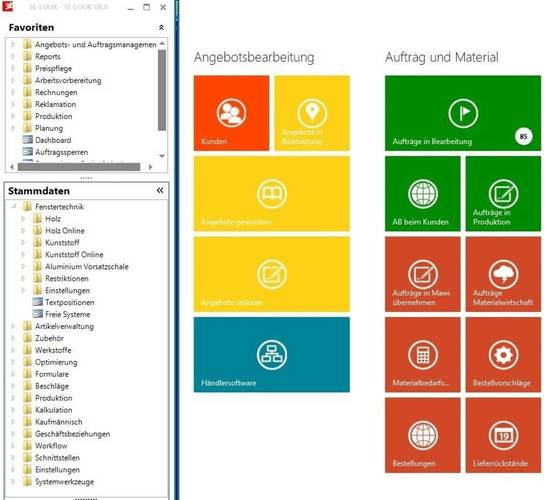Collapse the Fenstertechnik tree node
The width and height of the screenshot is (560, 500).
click(14, 206)
